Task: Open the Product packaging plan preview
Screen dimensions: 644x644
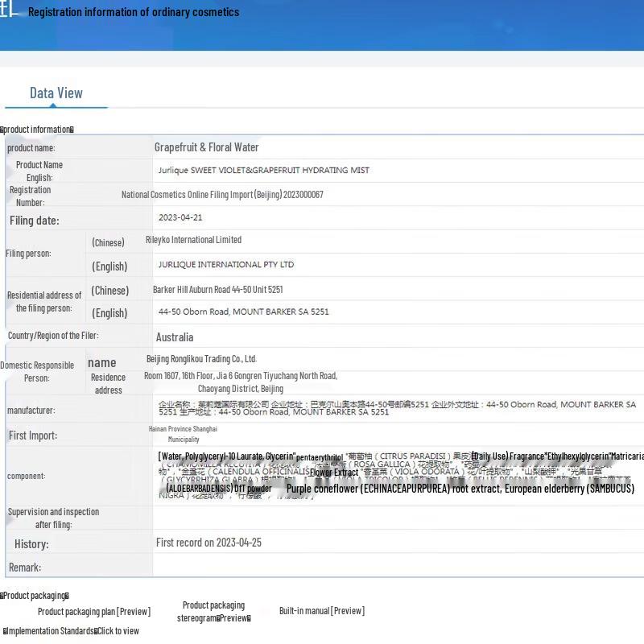Action: click(94, 612)
